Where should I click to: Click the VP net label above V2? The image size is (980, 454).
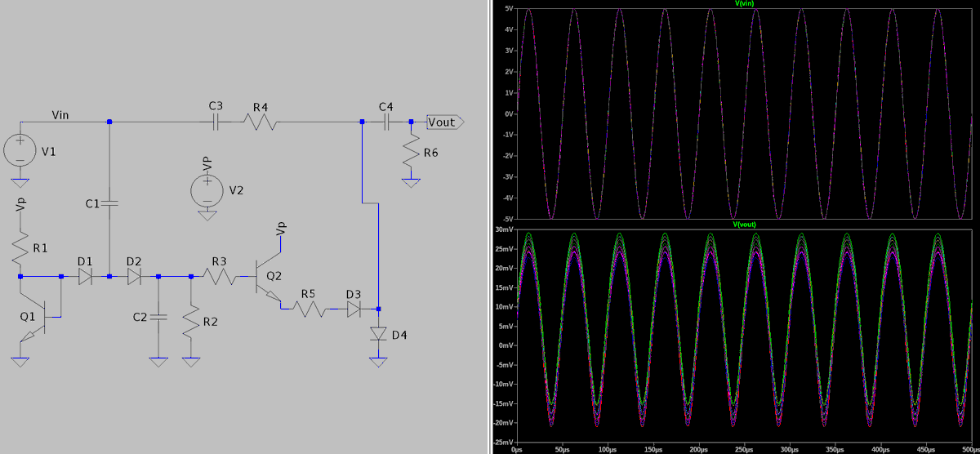point(207,162)
